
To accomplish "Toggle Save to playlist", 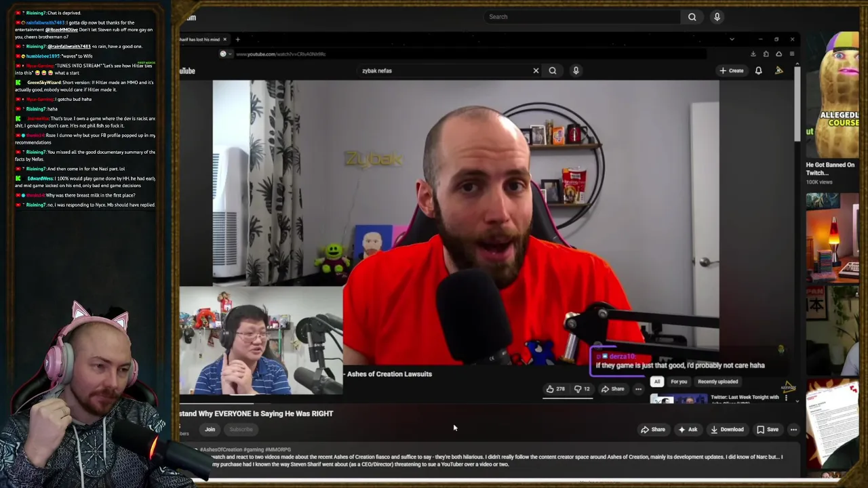I will (768, 429).
